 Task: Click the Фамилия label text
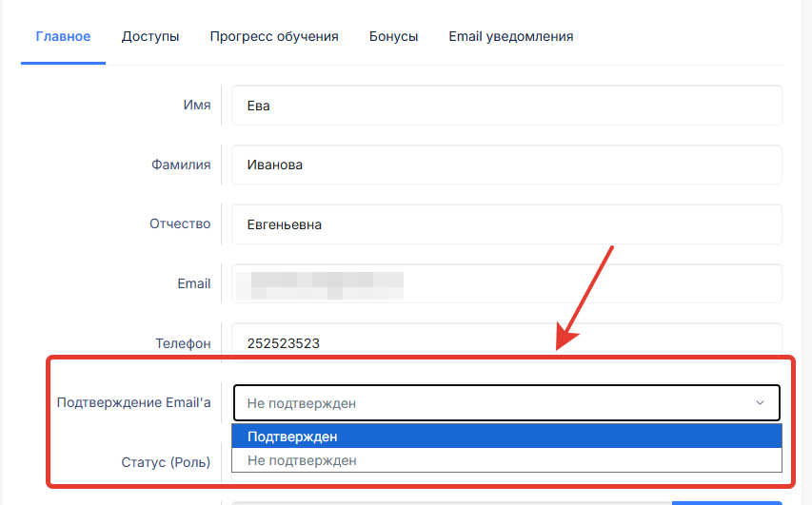[x=181, y=165]
